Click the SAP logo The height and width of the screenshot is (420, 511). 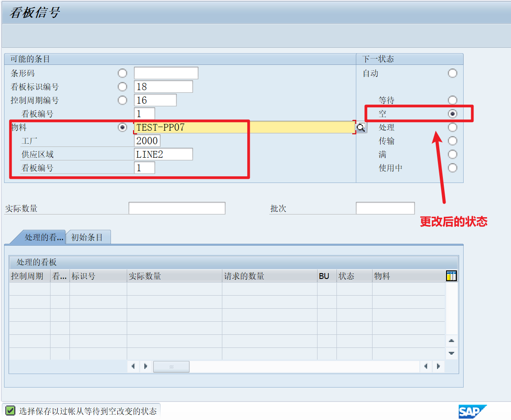(x=473, y=411)
